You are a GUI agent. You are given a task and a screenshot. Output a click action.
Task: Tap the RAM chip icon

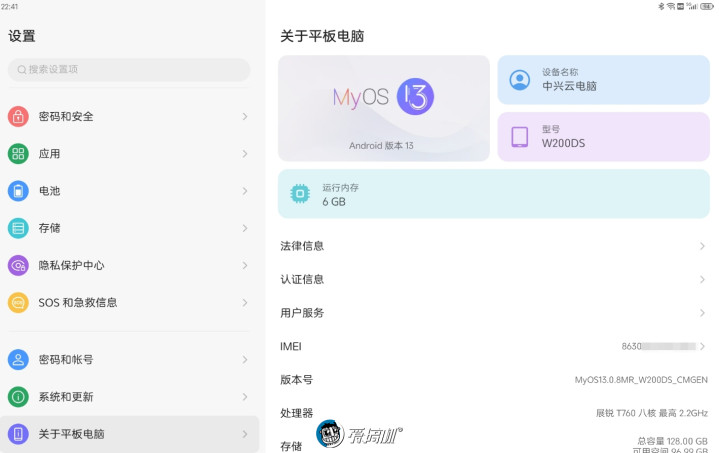pyautogui.click(x=300, y=194)
